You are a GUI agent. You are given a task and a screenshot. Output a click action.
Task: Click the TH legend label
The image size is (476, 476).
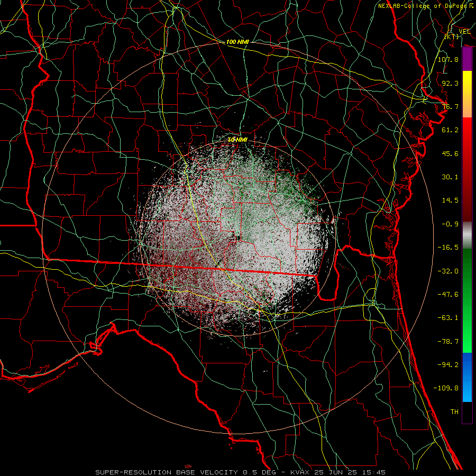pyautogui.click(x=454, y=412)
